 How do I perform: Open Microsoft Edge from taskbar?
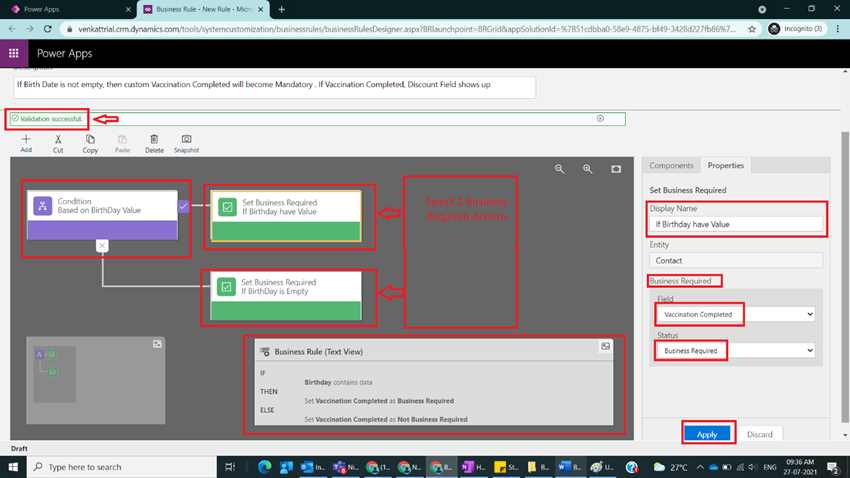pos(265,467)
